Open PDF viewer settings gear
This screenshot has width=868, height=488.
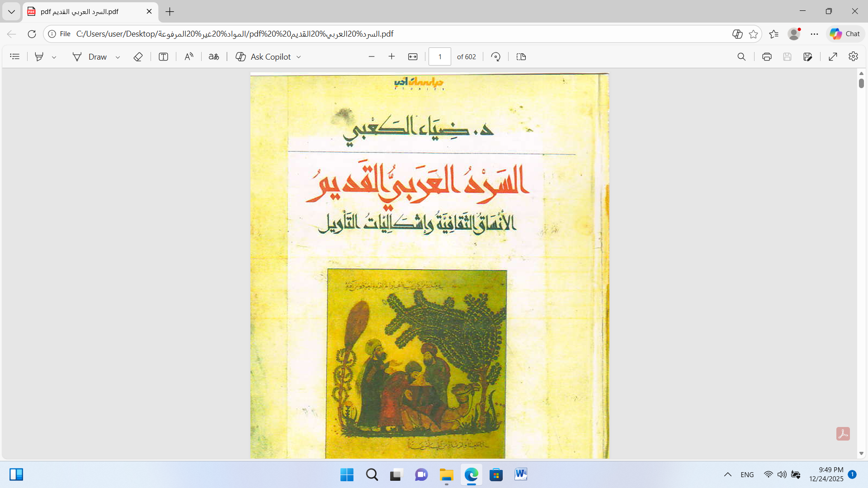pos(853,56)
